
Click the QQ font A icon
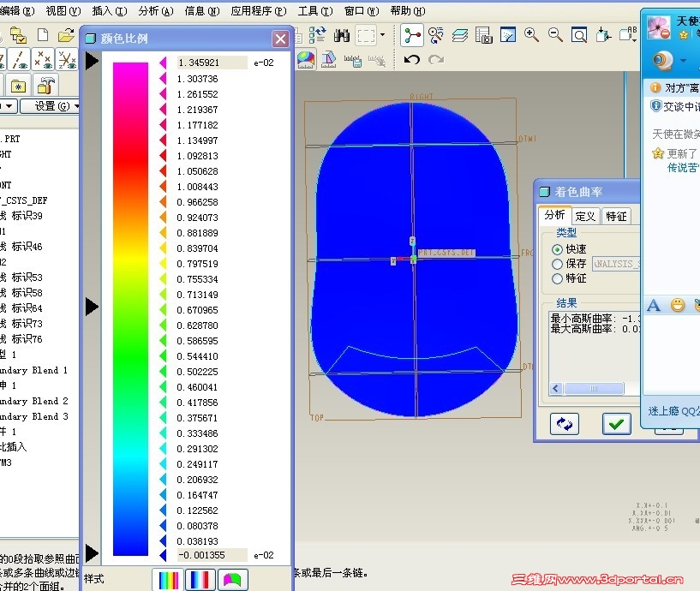(654, 306)
